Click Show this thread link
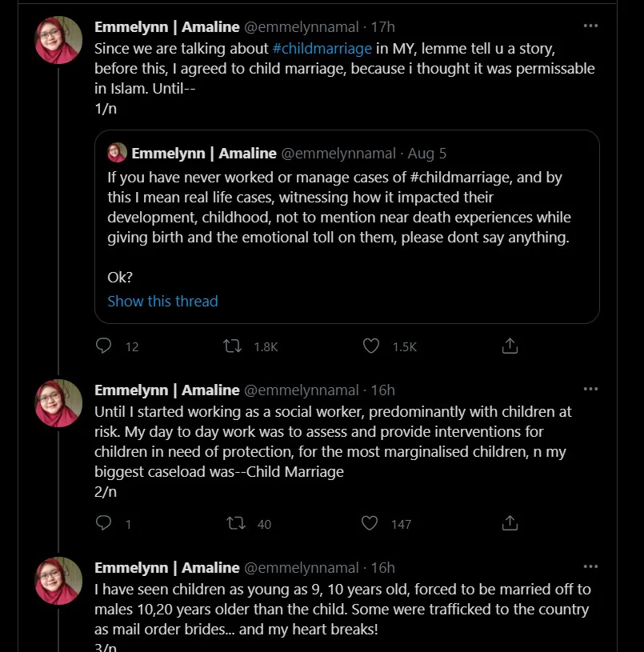The image size is (644, 652). 162,301
